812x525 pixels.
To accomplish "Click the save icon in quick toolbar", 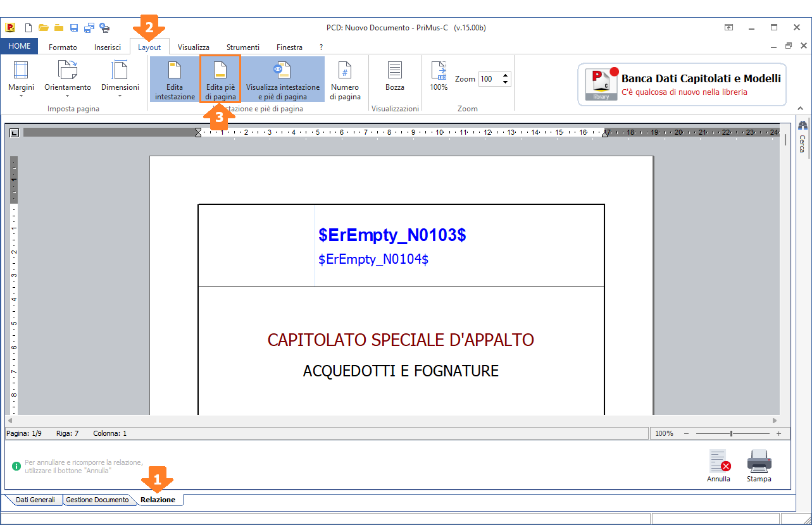I will click(x=74, y=28).
